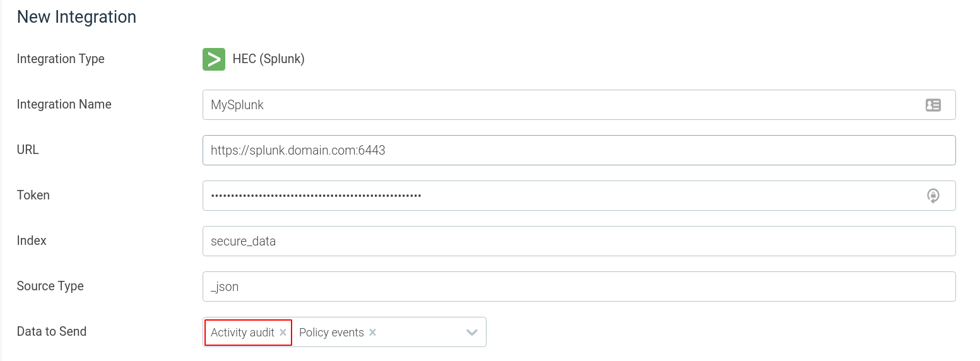980x361 pixels.
Task: Select the Policy events tag label
Action: point(331,333)
